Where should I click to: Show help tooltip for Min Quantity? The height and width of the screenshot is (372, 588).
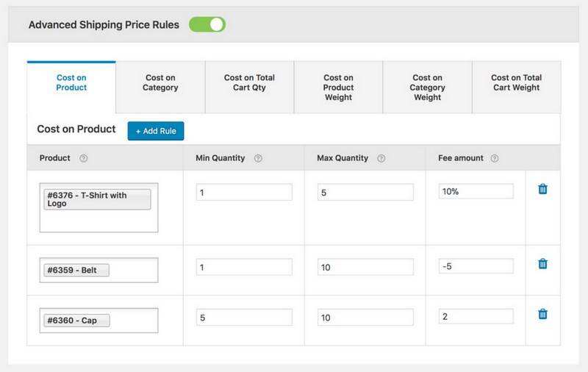point(258,158)
